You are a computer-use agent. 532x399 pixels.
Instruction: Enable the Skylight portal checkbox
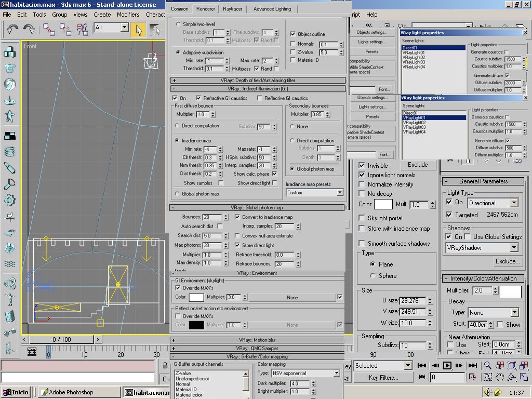362,218
